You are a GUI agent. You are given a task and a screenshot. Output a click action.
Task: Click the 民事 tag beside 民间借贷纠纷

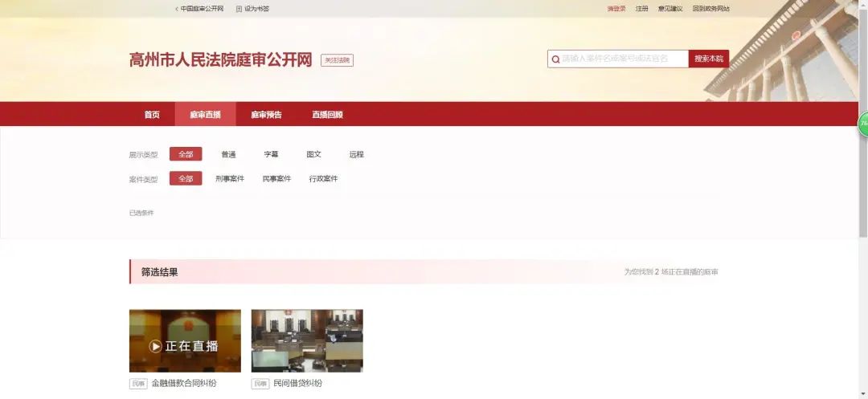point(260,384)
